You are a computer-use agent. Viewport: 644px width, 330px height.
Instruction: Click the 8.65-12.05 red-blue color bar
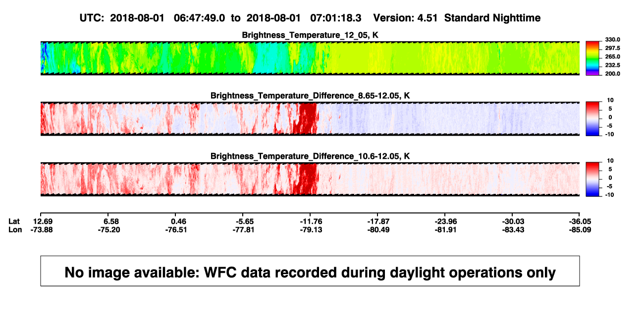(x=593, y=119)
